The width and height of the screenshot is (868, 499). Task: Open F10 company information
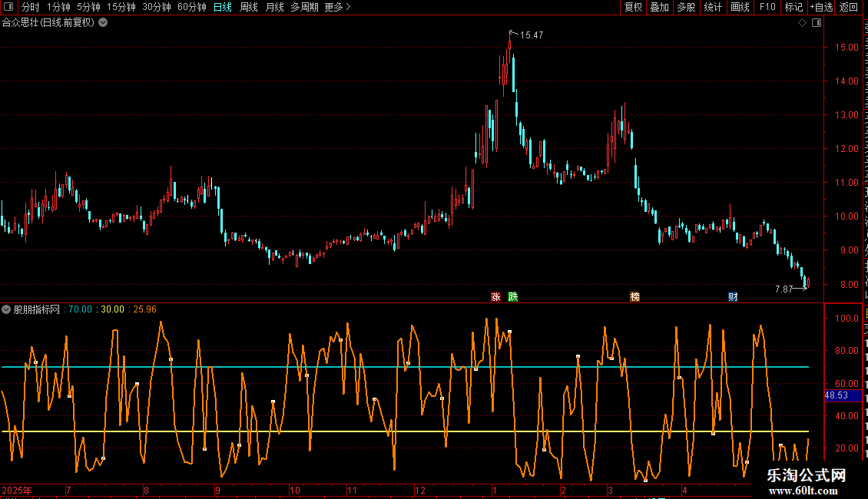pyautogui.click(x=767, y=7)
